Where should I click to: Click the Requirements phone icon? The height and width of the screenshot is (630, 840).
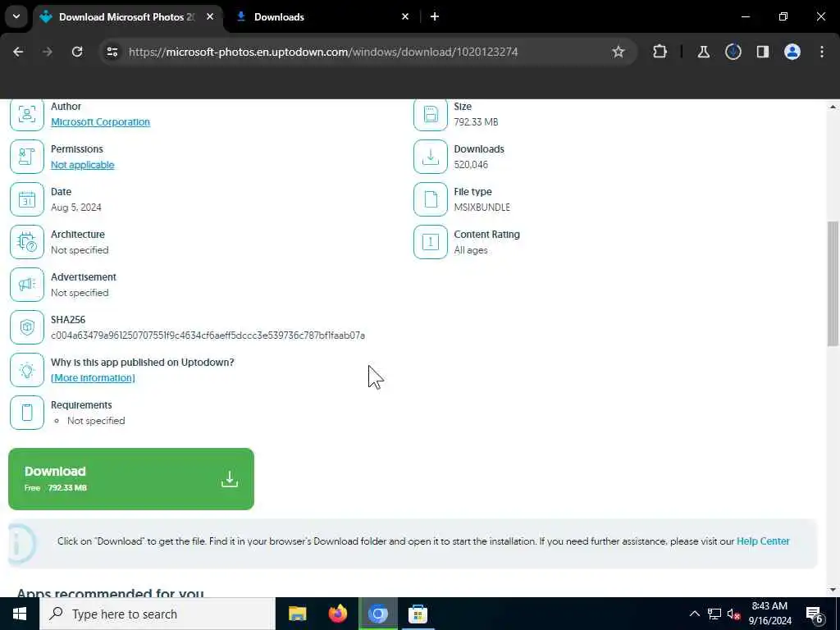click(27, 413)
